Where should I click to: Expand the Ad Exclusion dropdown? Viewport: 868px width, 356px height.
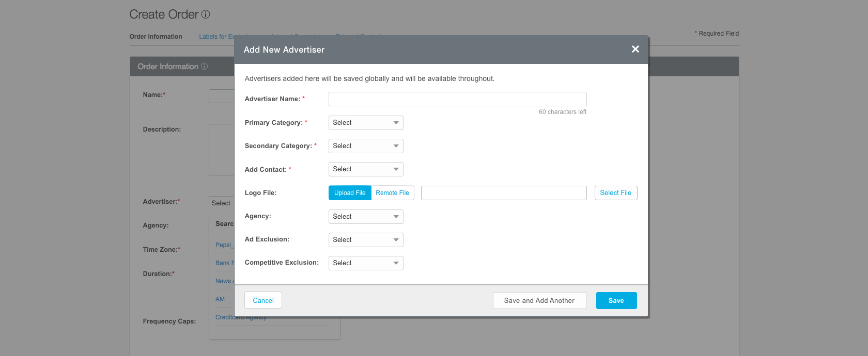[x=365, y=240]
